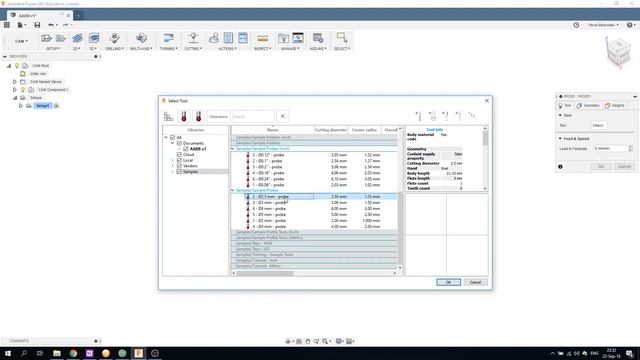Switch to the Geometry tab in Probe panel
The height and width of the screenshot is (360, 640).
point(588,106)
